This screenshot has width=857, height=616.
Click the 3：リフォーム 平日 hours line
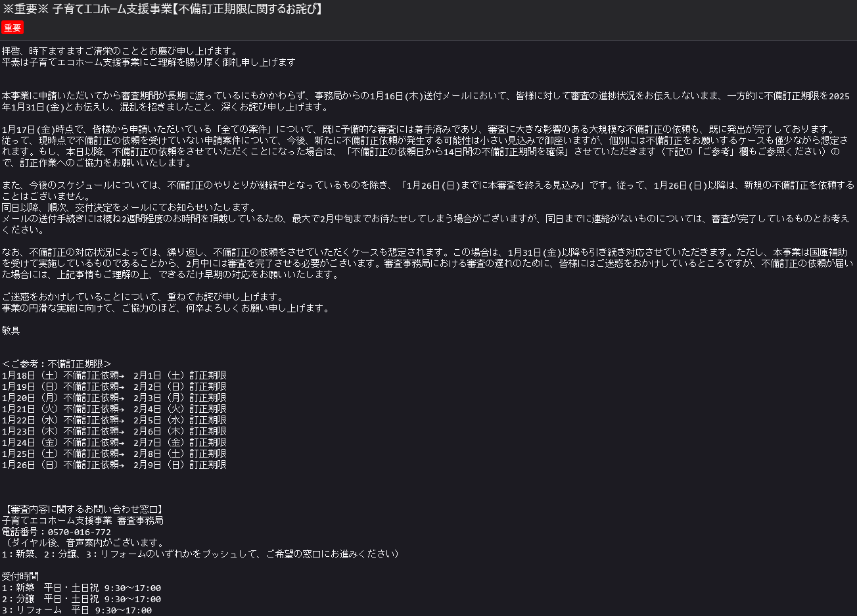[77, 610]
